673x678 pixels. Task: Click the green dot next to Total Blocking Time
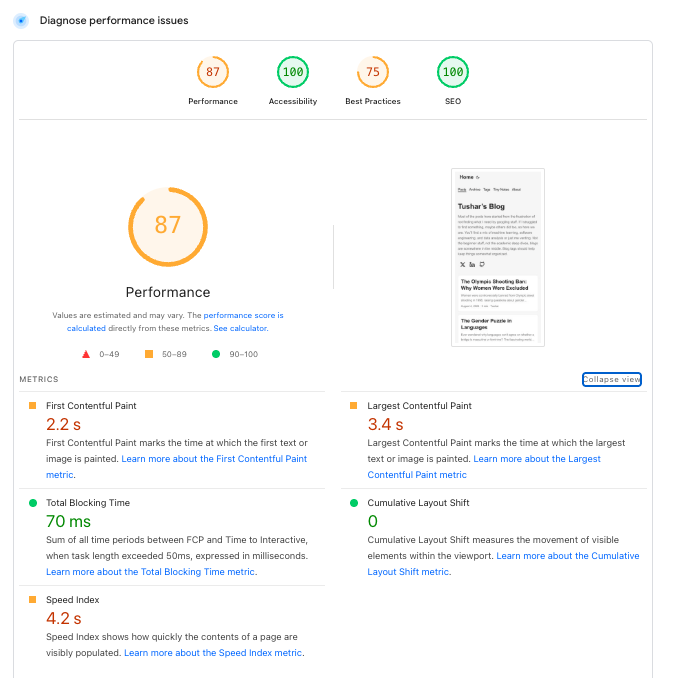coord(33,503)
